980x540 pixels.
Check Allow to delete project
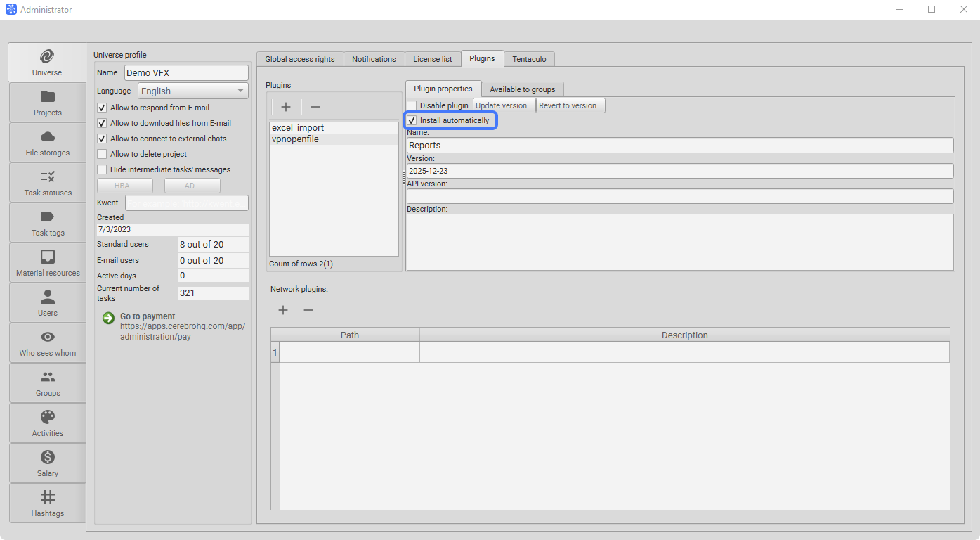(x=103, y=154)
